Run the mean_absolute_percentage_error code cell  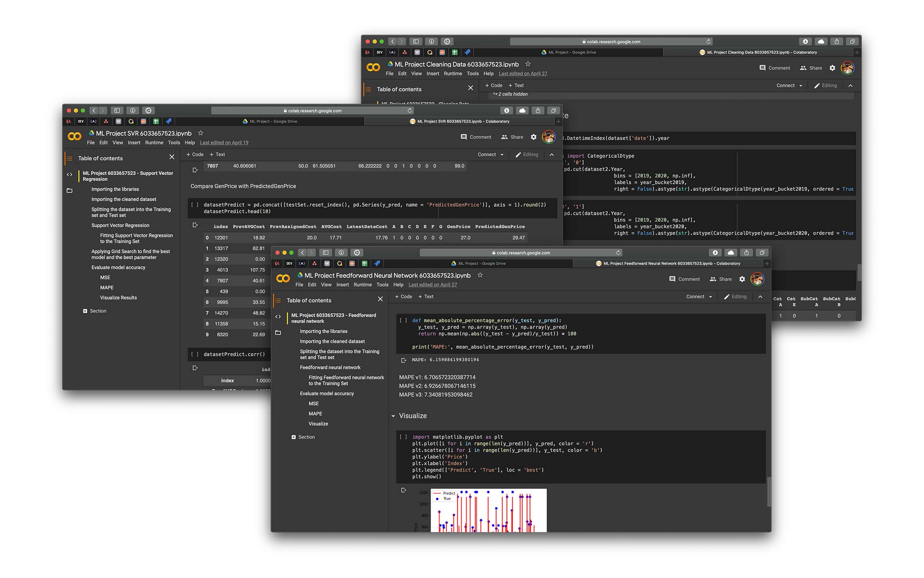[x=403, y=320]
